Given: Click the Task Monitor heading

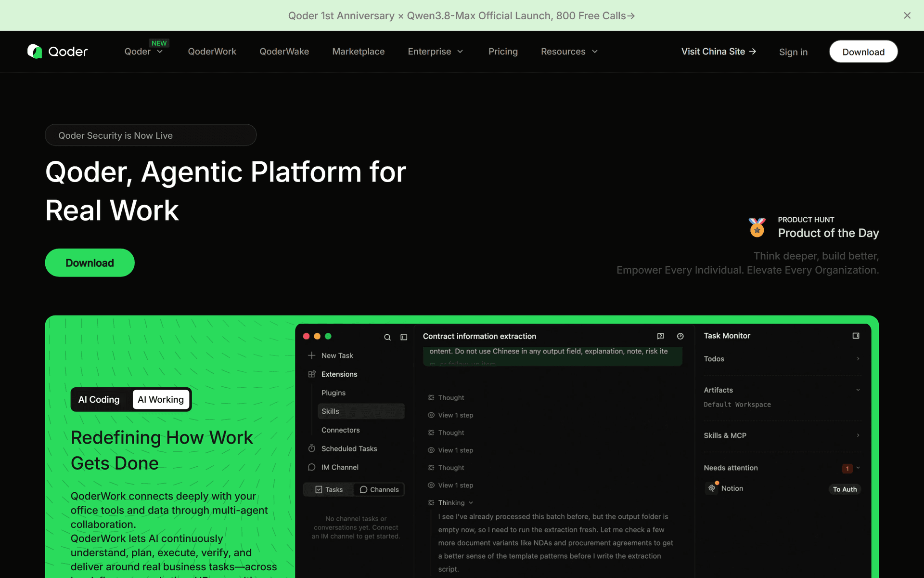Looking at the screenshot, I should pos(727,336).
